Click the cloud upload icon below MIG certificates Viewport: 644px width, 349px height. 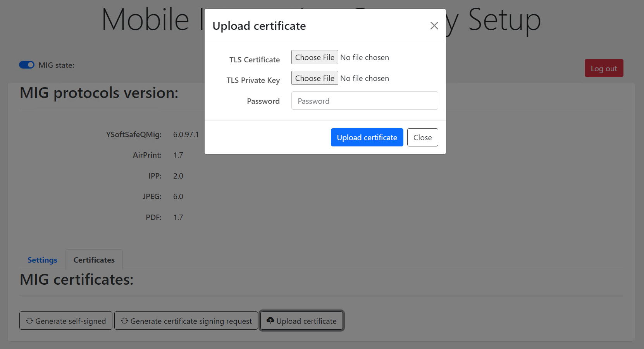[270, 320]
